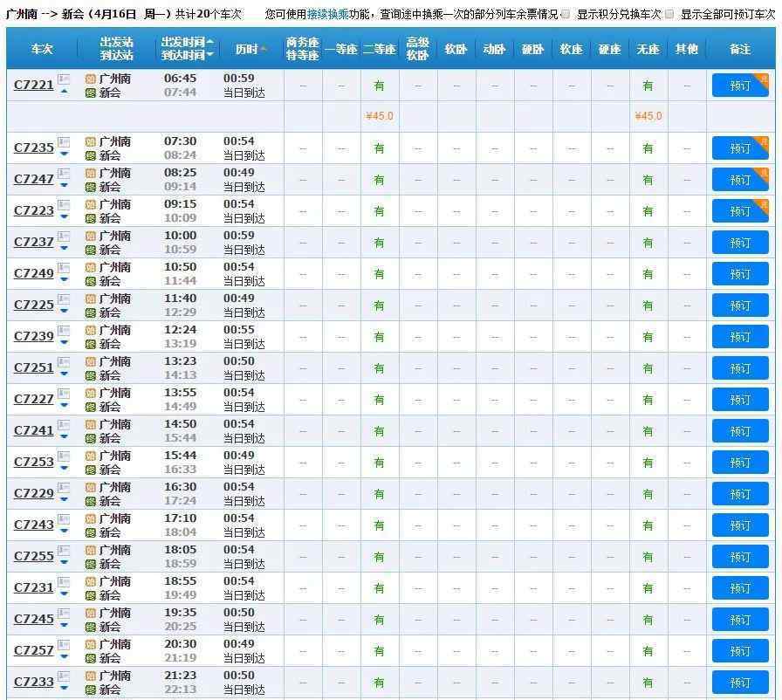Click the info card icon beside C7235
This screenshot has height=700, width=782.
point(64,142)
